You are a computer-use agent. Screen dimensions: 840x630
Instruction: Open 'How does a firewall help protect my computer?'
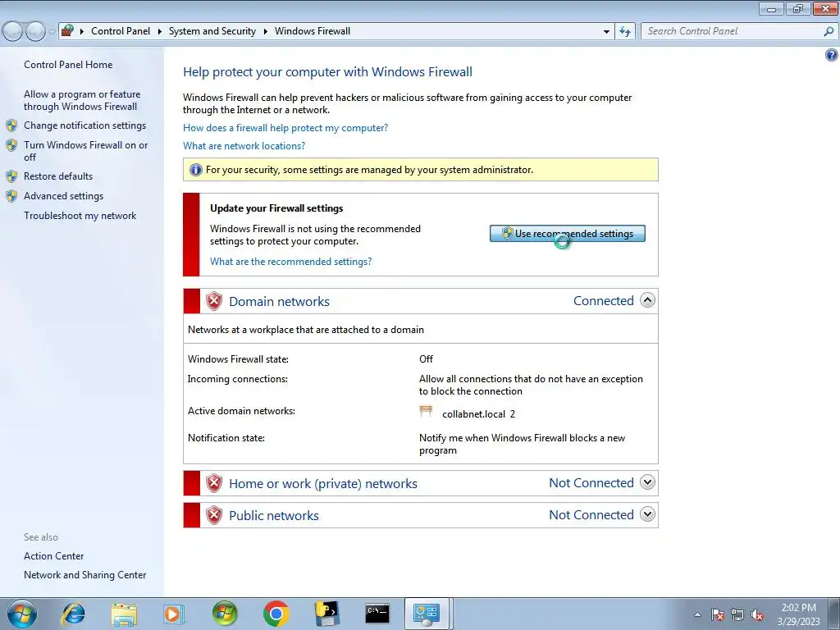tap(285, 128)
